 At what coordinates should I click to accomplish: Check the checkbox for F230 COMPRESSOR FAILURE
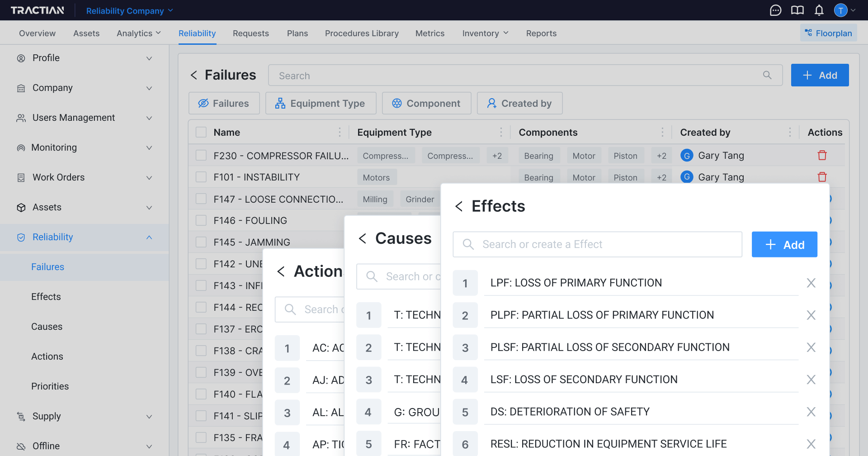(x=201, y=155)
